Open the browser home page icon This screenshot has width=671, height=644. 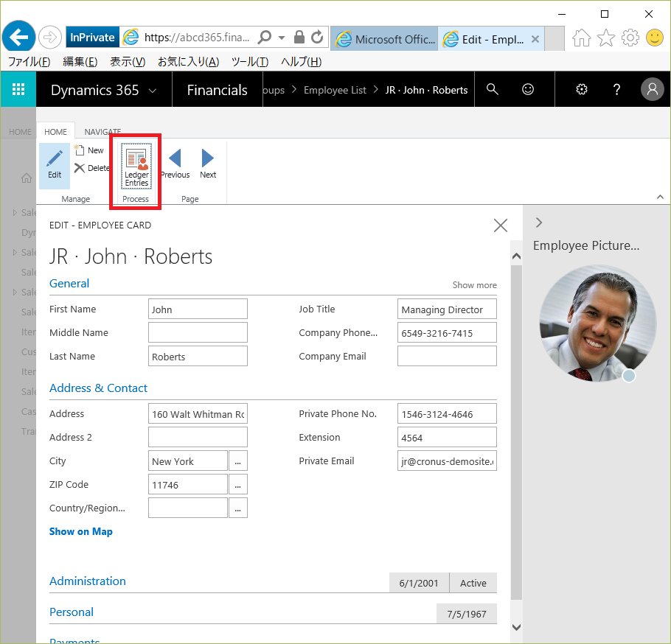(581, 38)
